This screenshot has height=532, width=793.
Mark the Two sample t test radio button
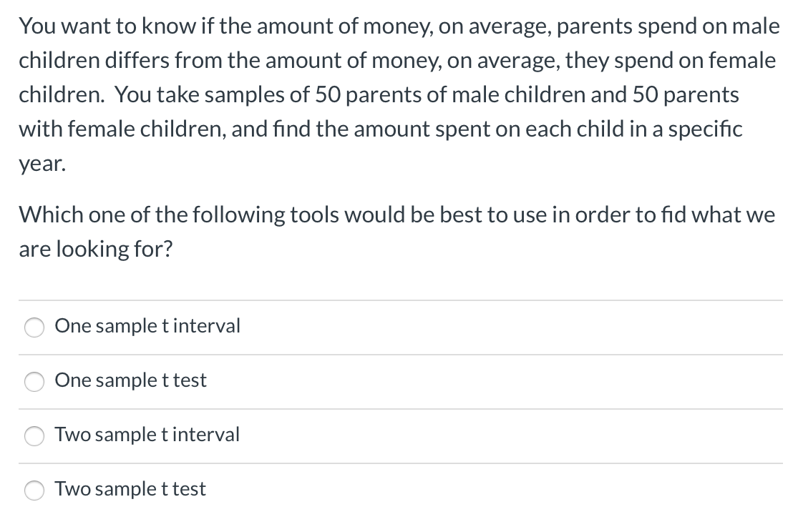point(34,490)
